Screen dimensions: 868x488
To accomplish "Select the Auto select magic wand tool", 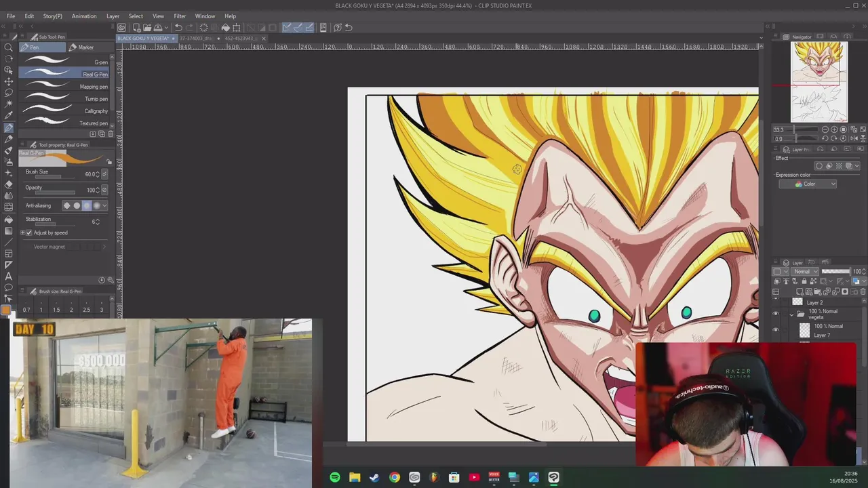I will (x=8, y=104).
